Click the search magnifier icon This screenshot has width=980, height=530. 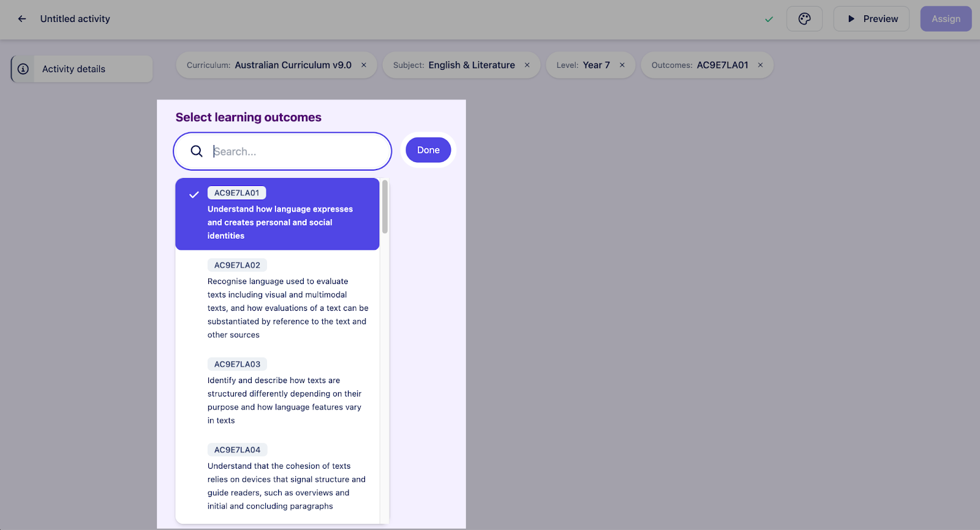(x=197, y=151)
